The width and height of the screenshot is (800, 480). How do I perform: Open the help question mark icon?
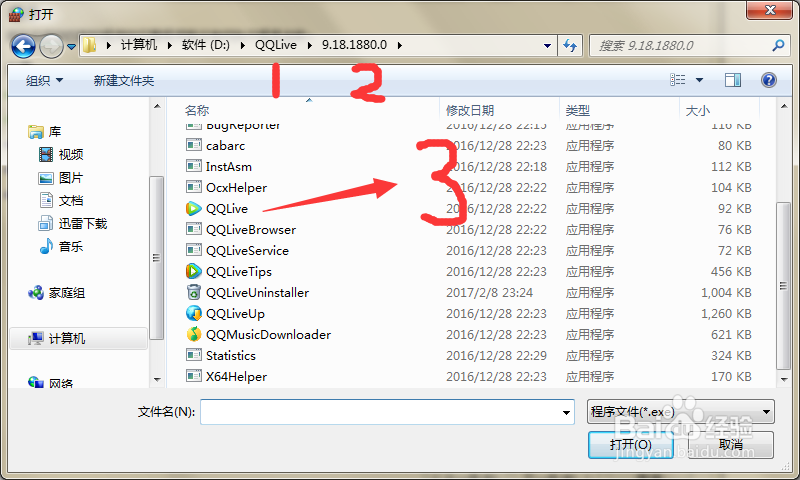tap(768, 80)
